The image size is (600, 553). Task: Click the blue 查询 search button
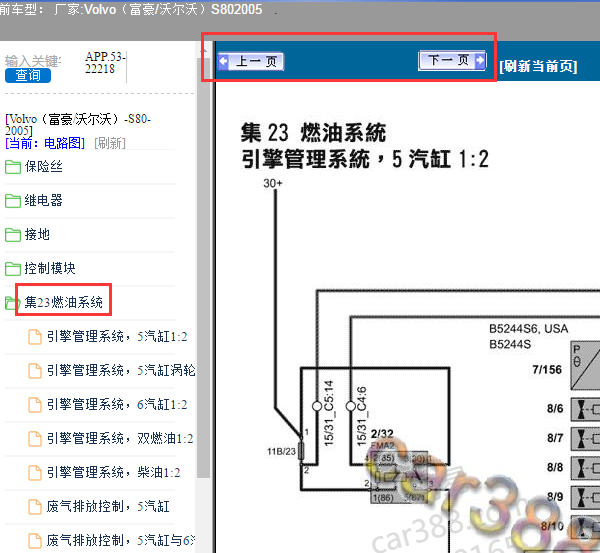click(x=28, y=75)
